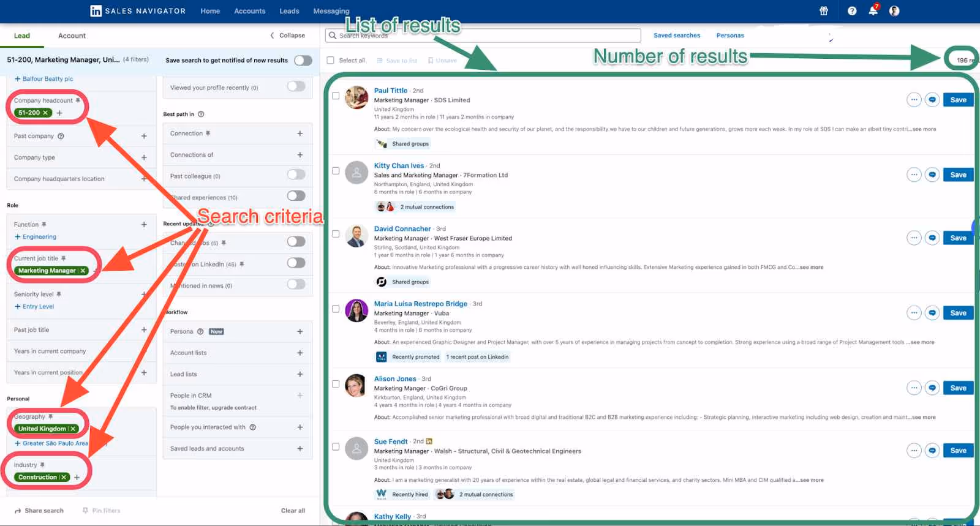Click Share search button
The height and width of the screenshot is (526, 980).
pos(39,511)
